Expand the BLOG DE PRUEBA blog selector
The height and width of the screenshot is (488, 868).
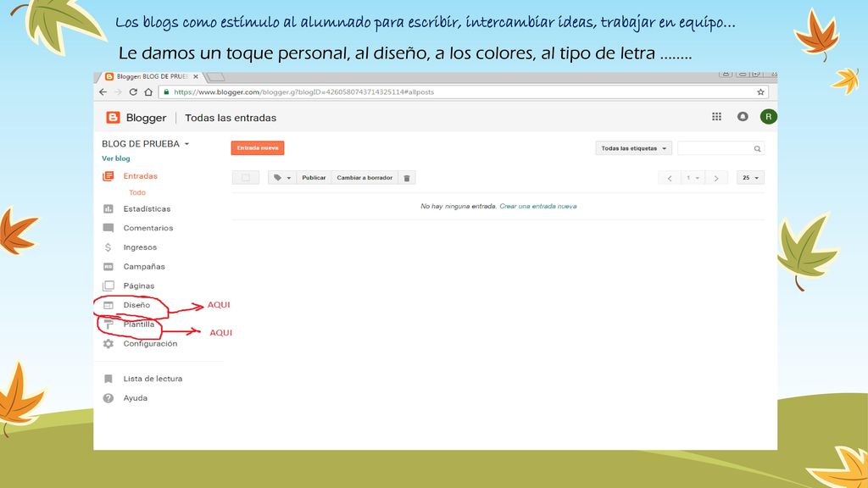(x=146, y=144)
